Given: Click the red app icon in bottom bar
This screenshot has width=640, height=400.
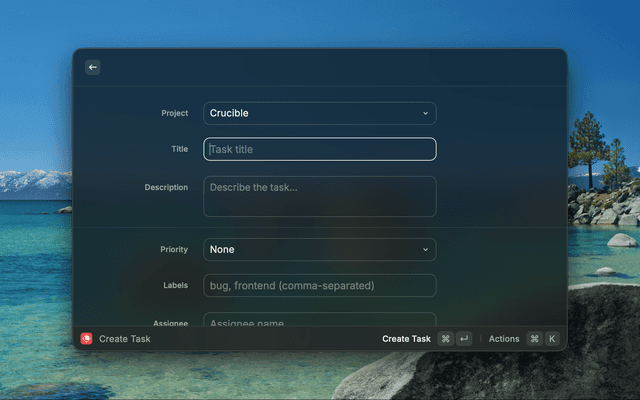Looking at the screenshot, I should tap(87, 339).
